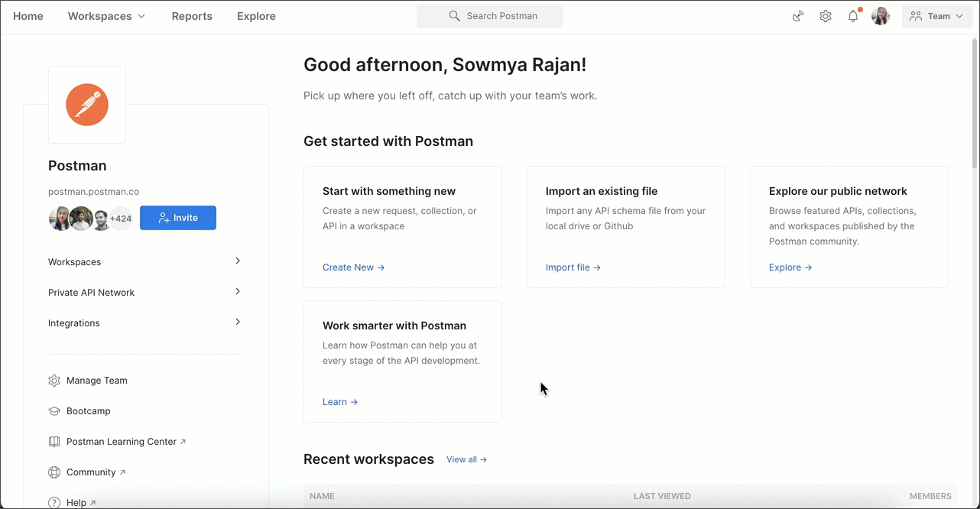Click the Search Postman field
The height and width of the screenshot is (509, 980).
pos(490,16)
